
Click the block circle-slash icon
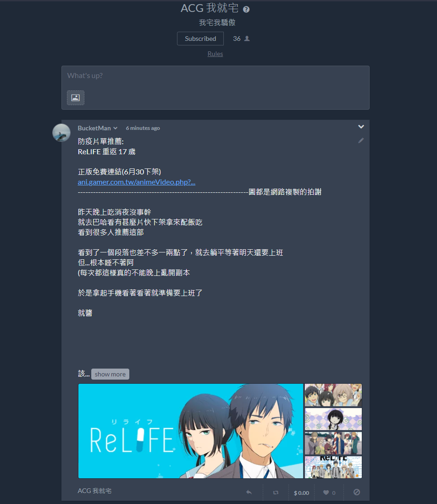coord(356,492)
